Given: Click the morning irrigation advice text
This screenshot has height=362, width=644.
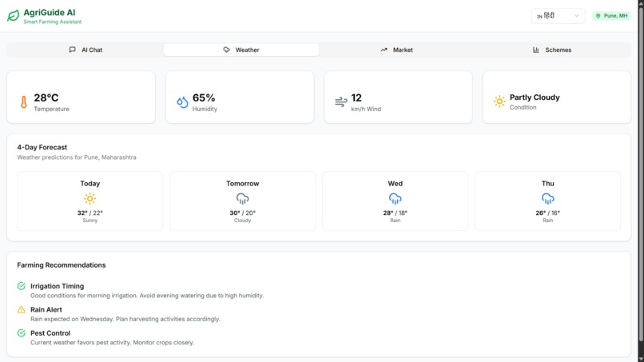Looking at the screenshot, I should pyautogui.click(x=147, y=296).
